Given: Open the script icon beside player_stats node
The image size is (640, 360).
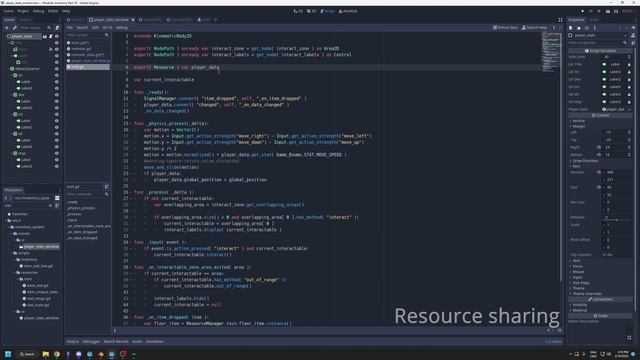Looking at the screenshot, I should pos(51,36).
